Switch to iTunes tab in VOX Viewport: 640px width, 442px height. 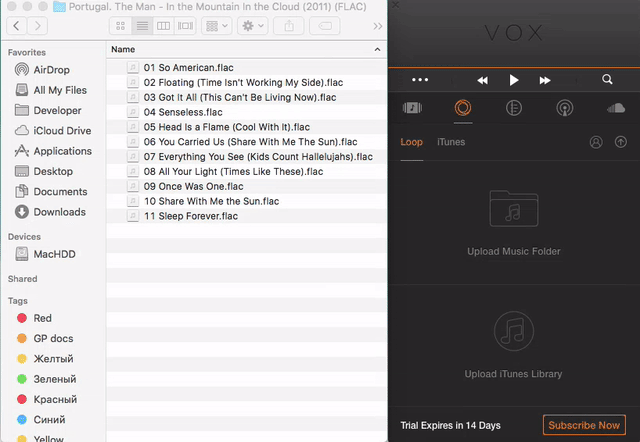point(451,142)
